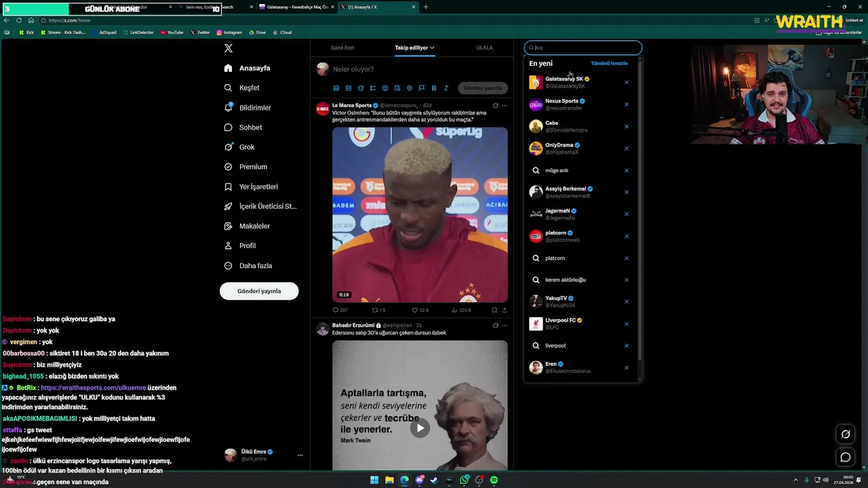Share the Le Marca Sports post
The width and height of the screenshot is (868, 488).
coord(505,310)
